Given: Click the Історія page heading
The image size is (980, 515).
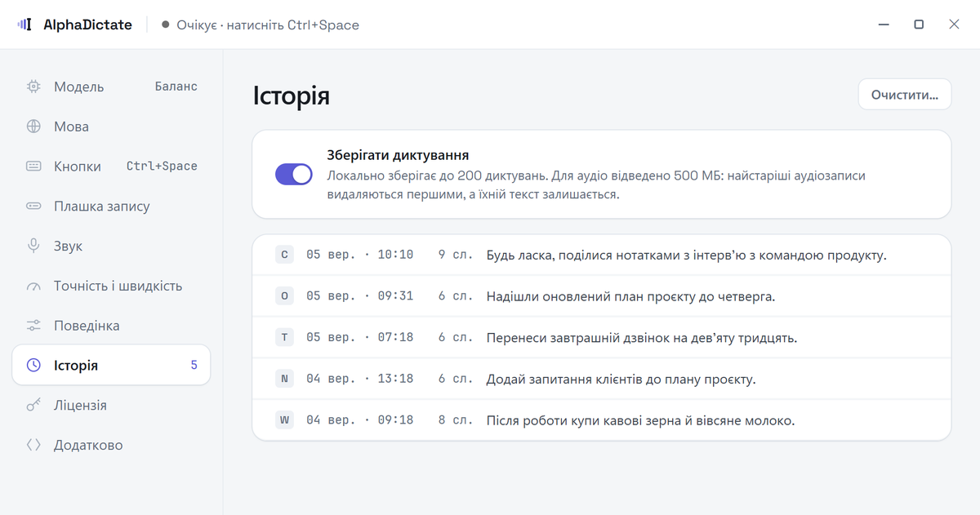Looking at the screenshot, I should tap(291, 95).
